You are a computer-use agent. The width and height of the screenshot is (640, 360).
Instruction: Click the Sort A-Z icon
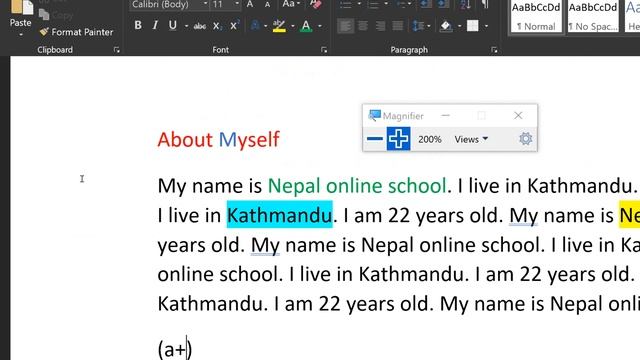[465, 4]
